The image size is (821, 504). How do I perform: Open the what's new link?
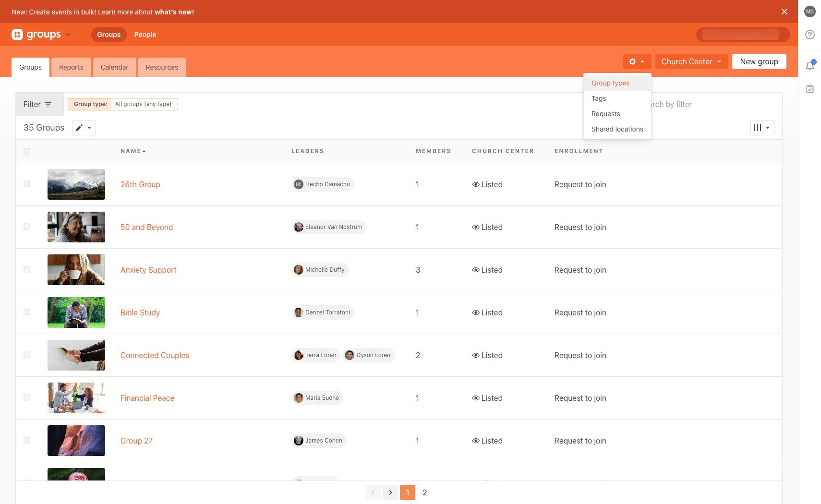pyautogui.click(x=174, y=12)
